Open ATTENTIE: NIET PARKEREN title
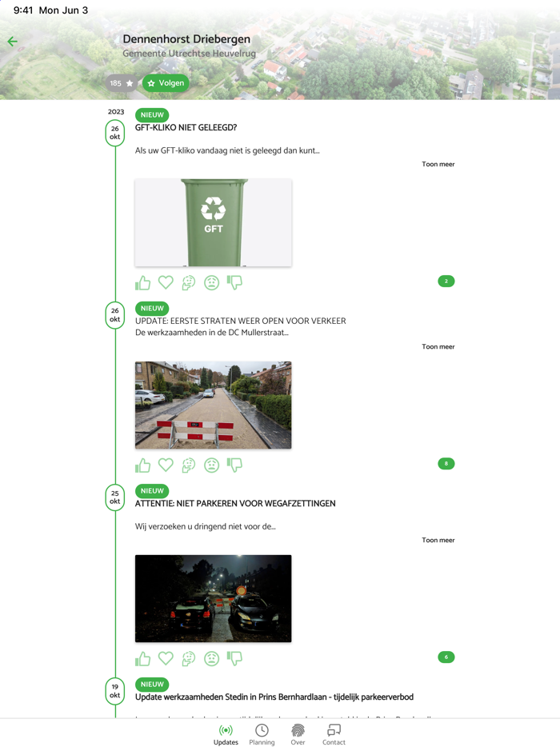The image size is (560, 747). pos(235,504)
